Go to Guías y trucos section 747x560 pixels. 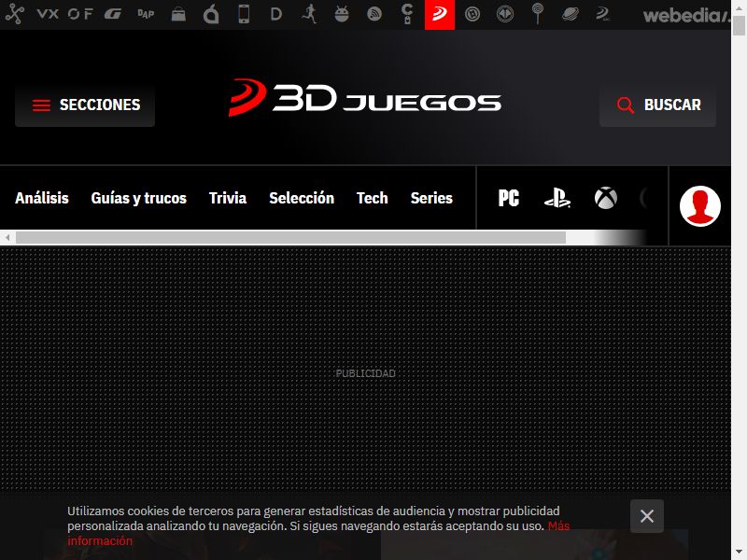point(138,198)
